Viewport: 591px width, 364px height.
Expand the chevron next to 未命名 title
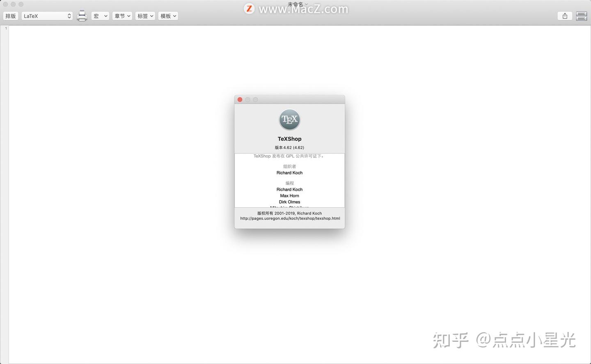[306, 4]
